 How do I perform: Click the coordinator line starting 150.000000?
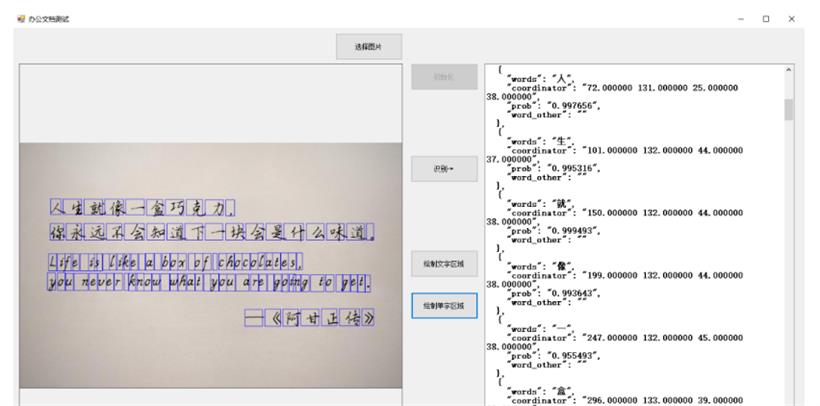pos(625,213)
